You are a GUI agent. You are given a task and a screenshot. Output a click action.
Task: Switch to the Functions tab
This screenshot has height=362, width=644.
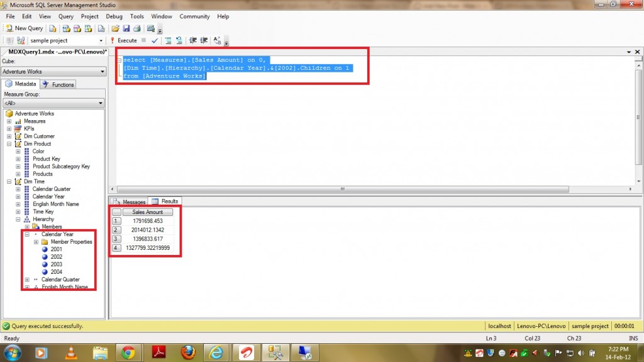pyautogui.click(x=58, y=84)
